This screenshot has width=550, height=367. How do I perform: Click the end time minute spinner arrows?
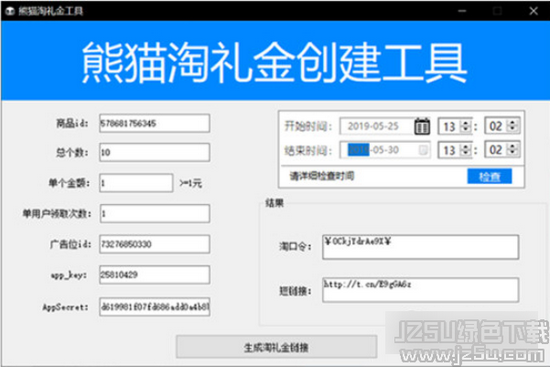point(512,150)
